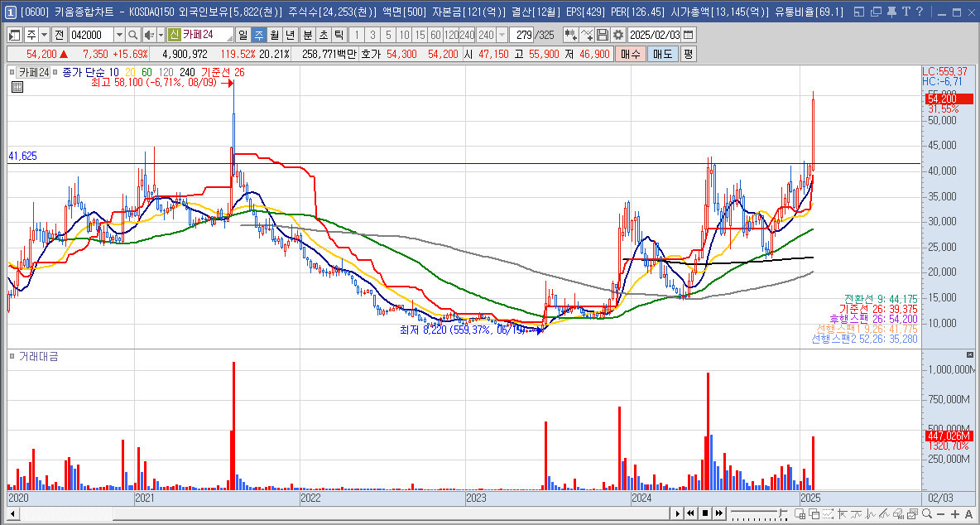Click the 거래대금 indicator label

(x=38, y=356)
